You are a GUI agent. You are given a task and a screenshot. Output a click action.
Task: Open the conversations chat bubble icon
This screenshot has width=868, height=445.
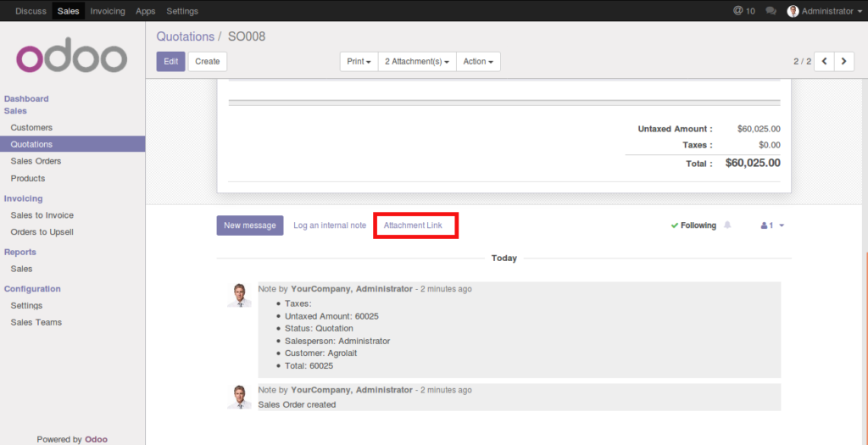click(x=771, y=11)
